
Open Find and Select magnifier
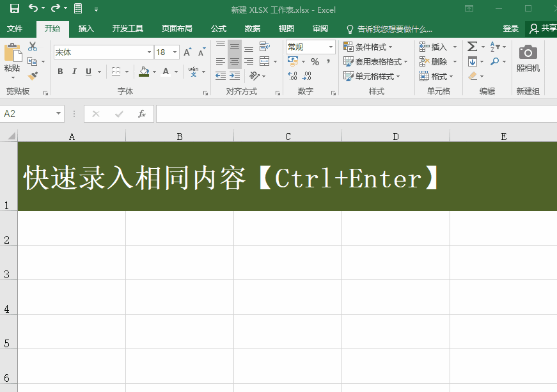tap(494, 61)
